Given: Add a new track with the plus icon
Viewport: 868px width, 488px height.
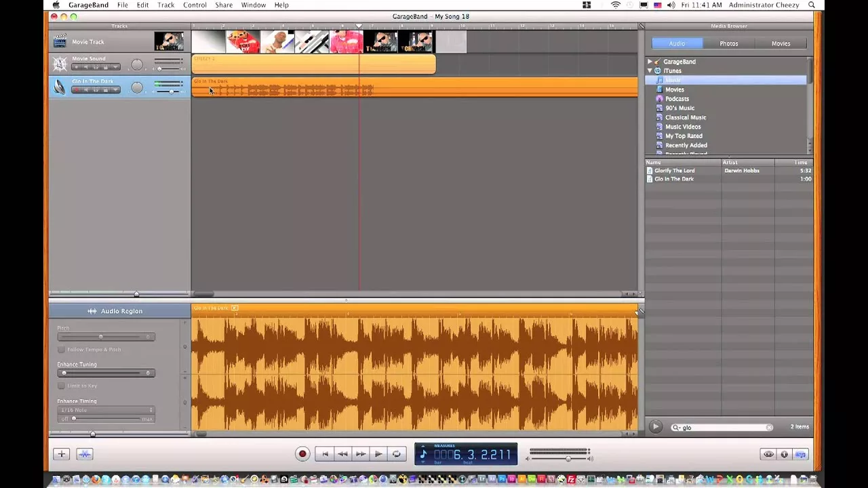Looking at the screenshot, I should tap(61, 454).
